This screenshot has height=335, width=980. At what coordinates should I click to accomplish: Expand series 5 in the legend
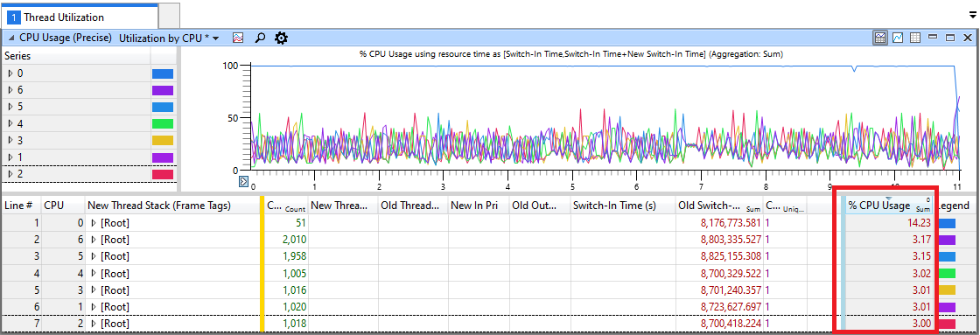tap(10, 107)
